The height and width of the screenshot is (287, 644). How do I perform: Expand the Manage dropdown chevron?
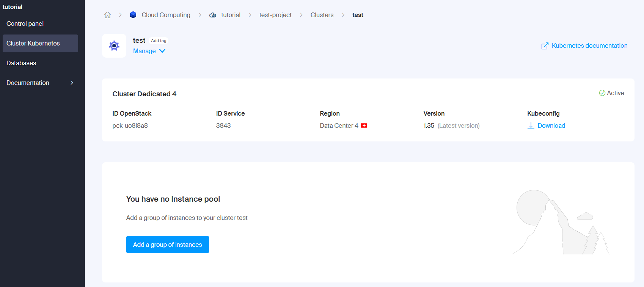click(162, 51)
